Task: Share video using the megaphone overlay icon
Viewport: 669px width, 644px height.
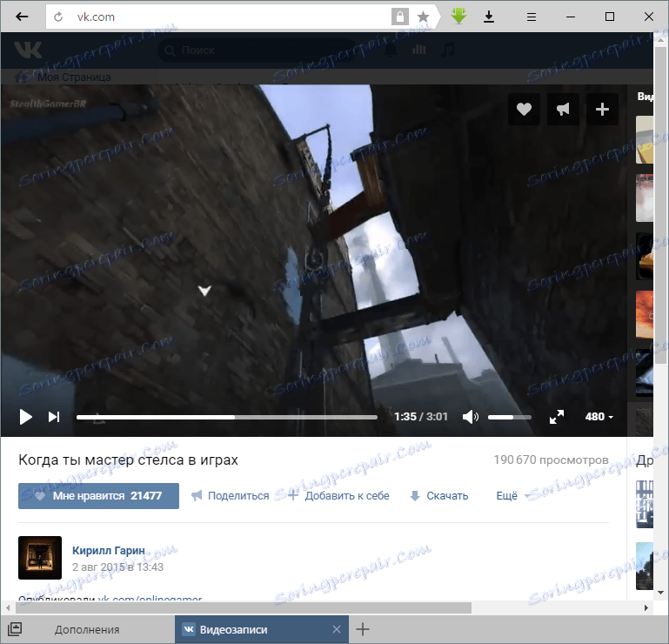Action: coord(563,110)
